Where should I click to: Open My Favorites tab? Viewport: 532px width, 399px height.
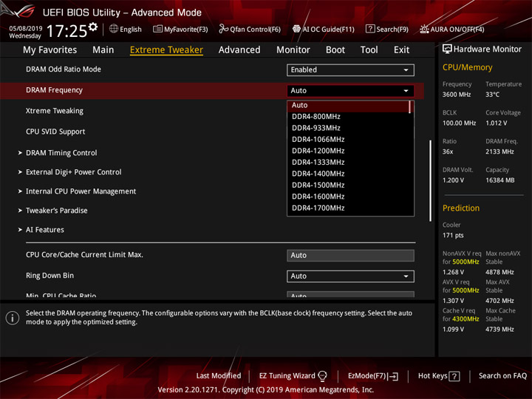(50, 50)
